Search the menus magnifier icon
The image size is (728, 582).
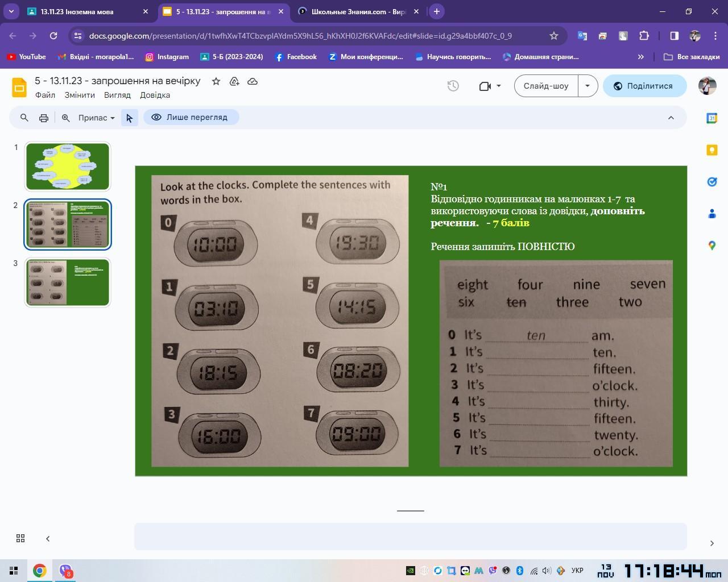coord(24,118)
